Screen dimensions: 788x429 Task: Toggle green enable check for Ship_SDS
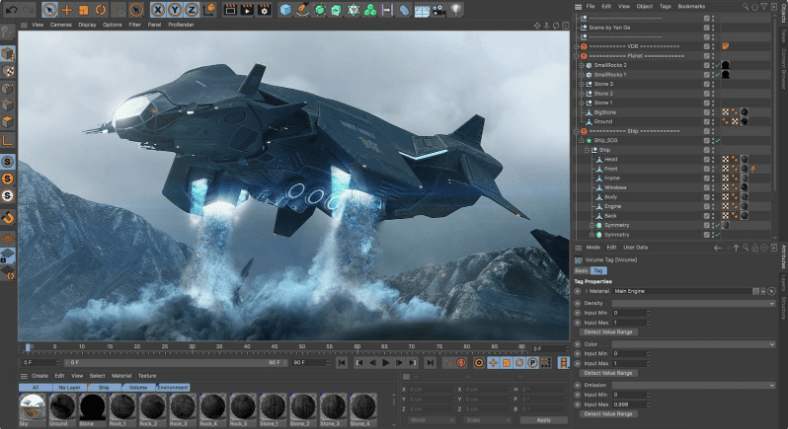click(x=718, y=141)
